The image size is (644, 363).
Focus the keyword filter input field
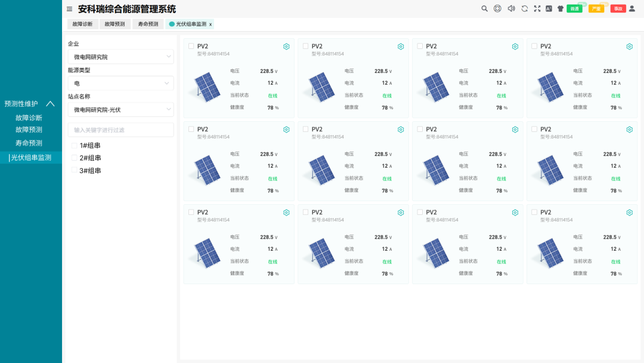[120, 130]
